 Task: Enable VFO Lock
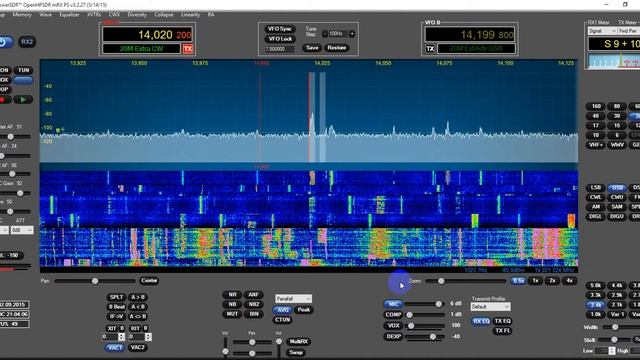coord(280,39)
